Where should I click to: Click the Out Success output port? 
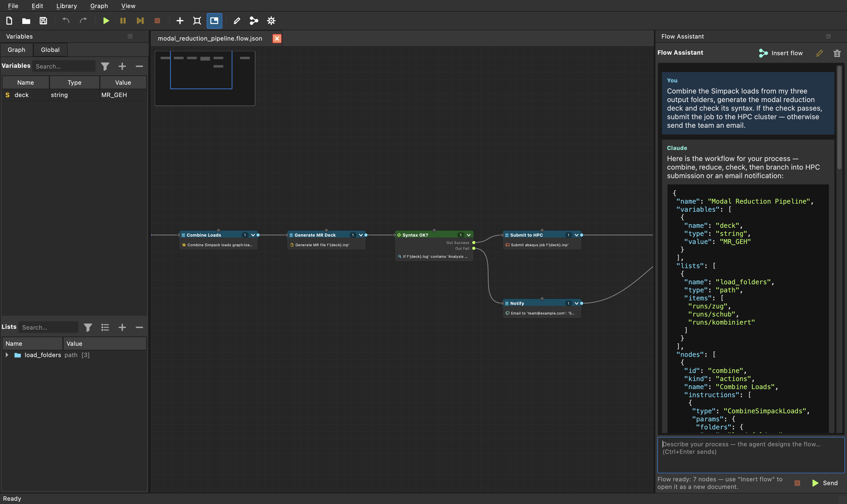[474, 242]
